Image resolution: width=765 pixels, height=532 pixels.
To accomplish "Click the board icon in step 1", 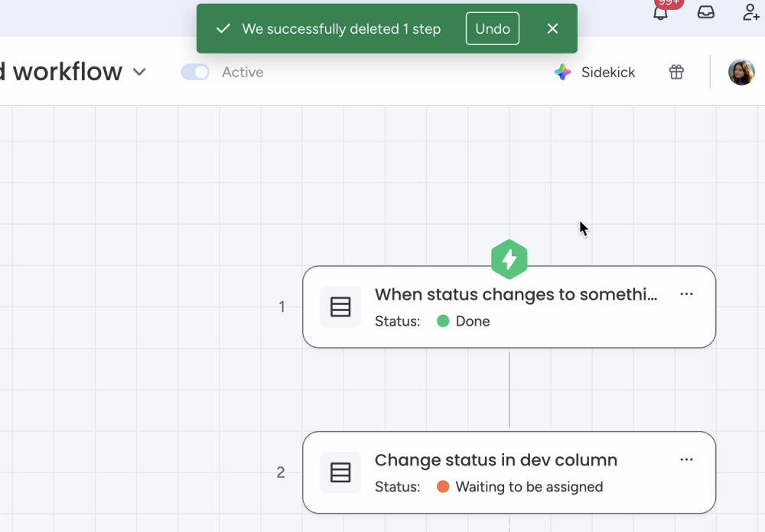I will point(340,307).
